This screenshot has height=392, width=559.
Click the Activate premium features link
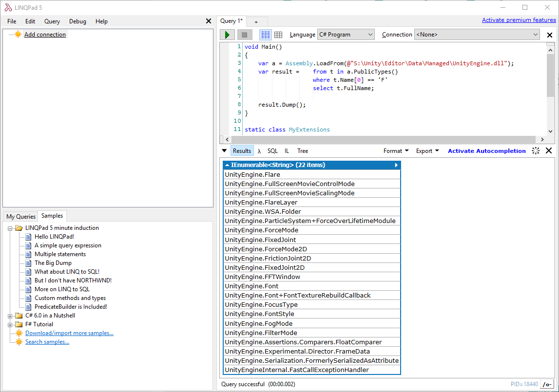(519, 20)
